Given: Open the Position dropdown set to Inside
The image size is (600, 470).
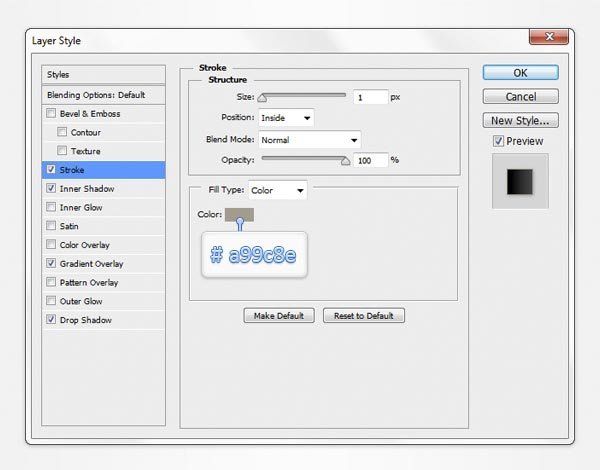Looking at the screenshot, I should 286,118.
